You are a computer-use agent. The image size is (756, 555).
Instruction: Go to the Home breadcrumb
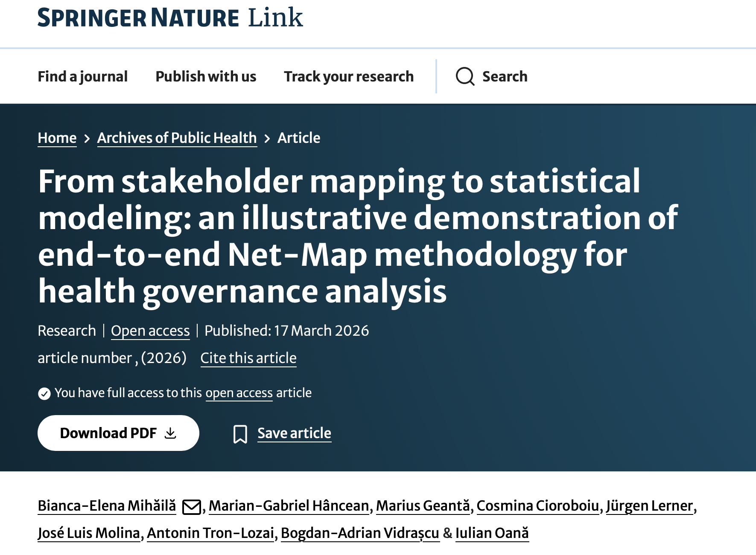(57, 138)
